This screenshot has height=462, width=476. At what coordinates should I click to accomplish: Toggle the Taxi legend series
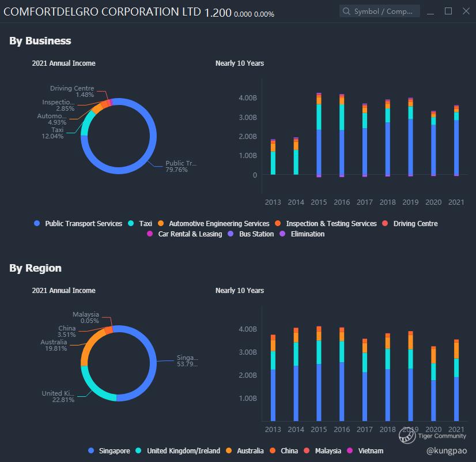tap(140, 224)
